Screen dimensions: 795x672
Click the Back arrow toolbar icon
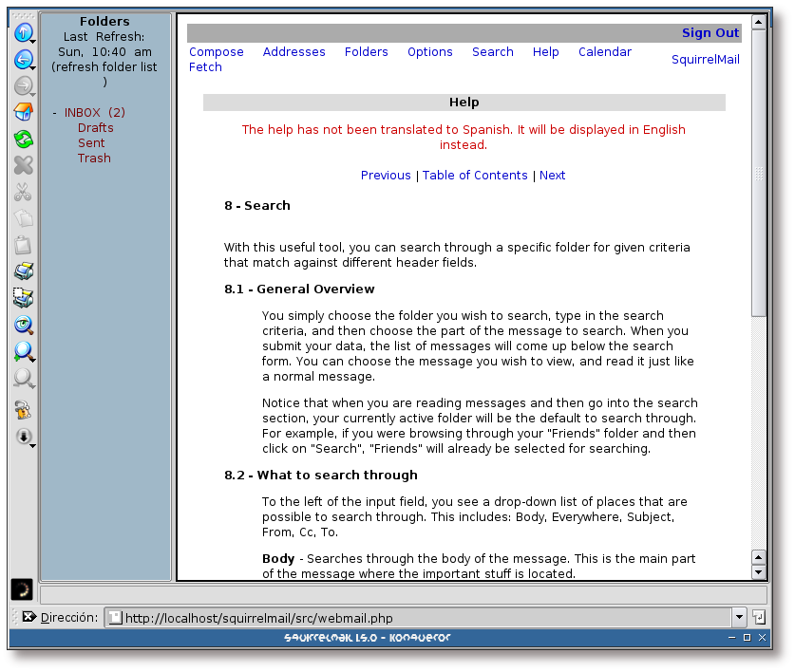23,60
